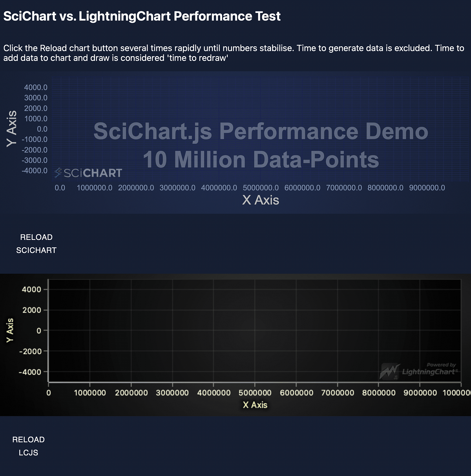The width and height of the screenshot is (471, 476).
Task: Click the 'SciChart.js Performance Demo' watermark text
Action: click(260, 132)
